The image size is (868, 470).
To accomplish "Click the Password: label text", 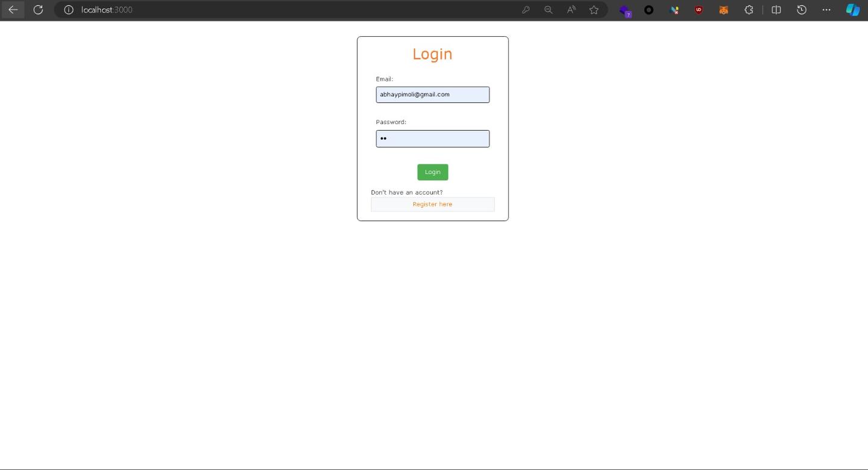I will [391, 122].
